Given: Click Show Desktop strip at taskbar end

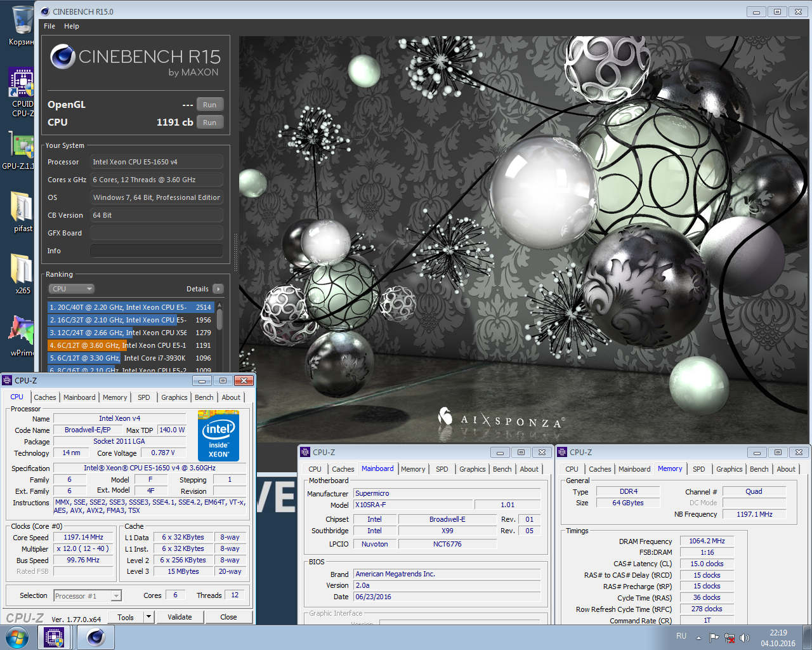Looking at the screenshot, I should pos(808,637).
